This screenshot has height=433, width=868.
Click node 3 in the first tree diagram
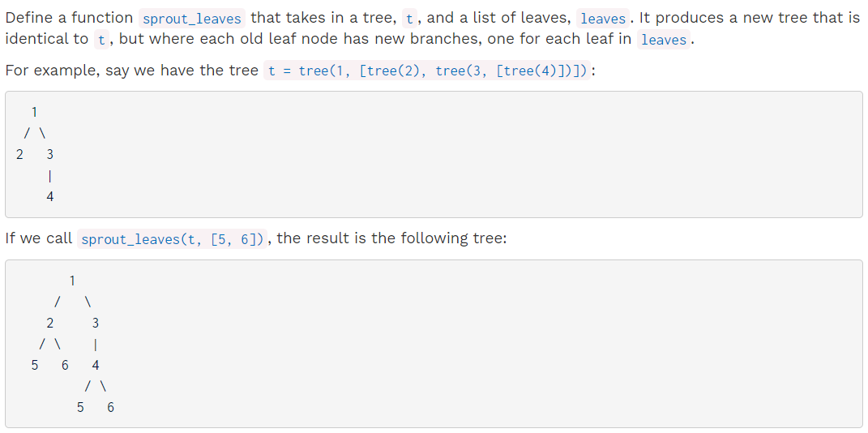tap(49, 155)
